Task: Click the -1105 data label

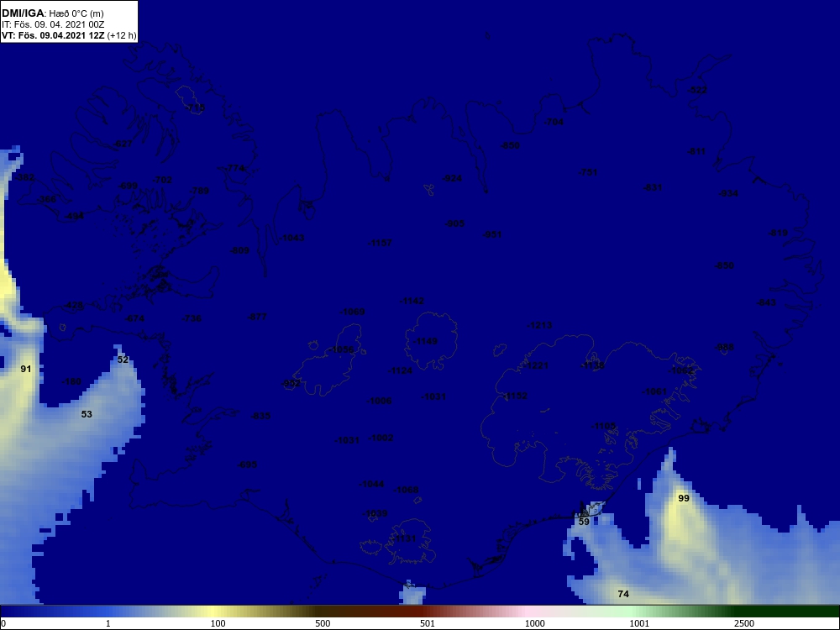Action: [x=604, y=426]
